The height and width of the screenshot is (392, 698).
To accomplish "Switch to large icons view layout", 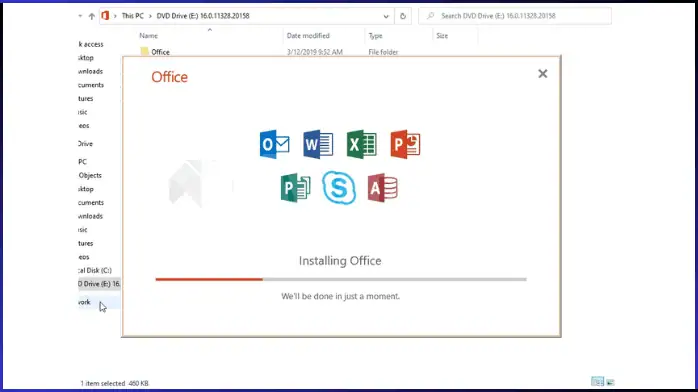I will click(610, 382).
